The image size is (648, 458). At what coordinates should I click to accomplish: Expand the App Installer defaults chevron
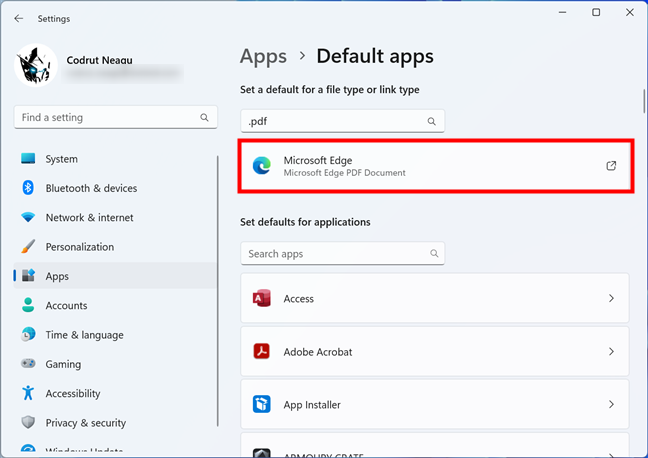point(611,405)
